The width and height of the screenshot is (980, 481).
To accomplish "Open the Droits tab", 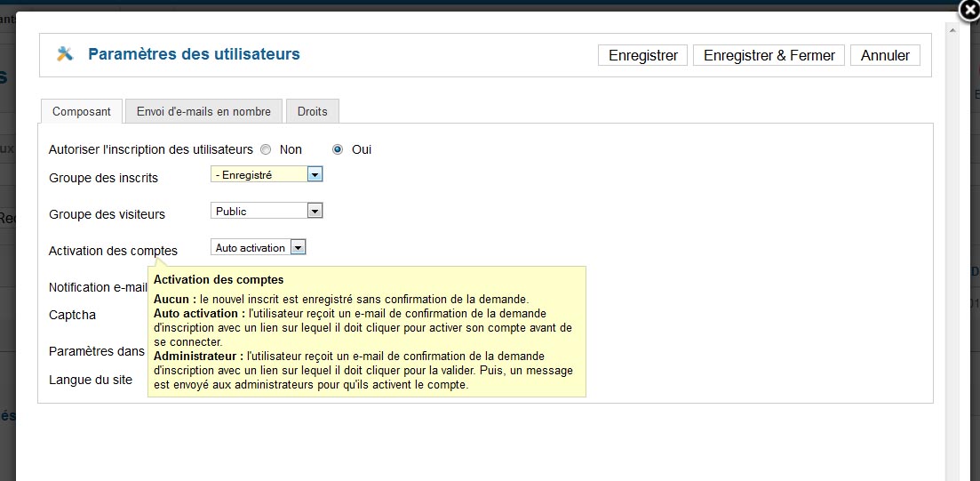I will (313, 111).
